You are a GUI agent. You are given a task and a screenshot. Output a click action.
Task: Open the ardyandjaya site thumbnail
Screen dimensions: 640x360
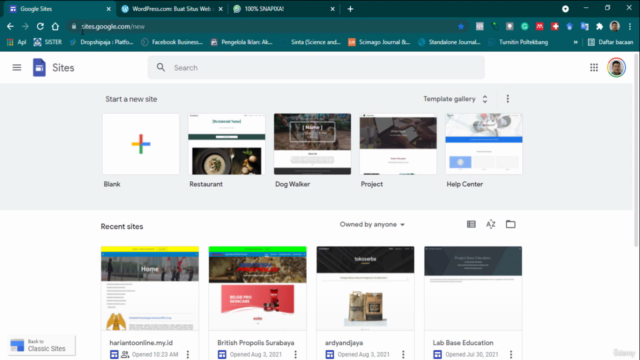(365, 288)
